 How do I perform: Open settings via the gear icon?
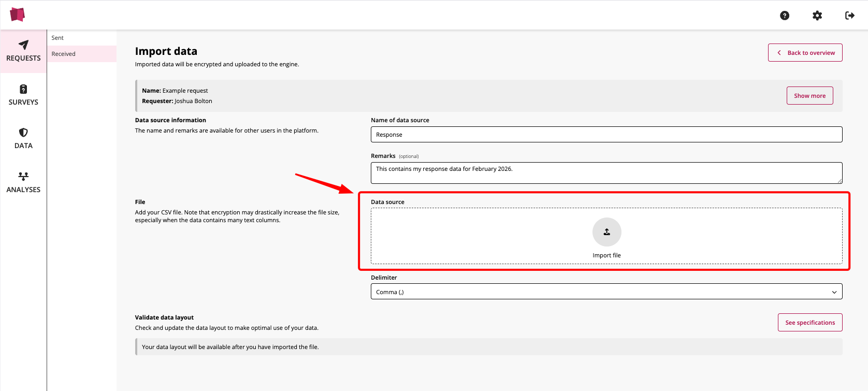coord(817,16)
